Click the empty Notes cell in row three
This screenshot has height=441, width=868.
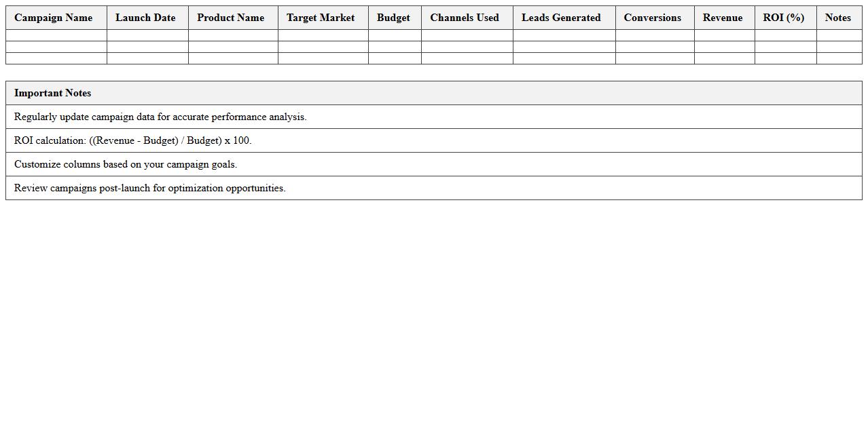[838, 59]
